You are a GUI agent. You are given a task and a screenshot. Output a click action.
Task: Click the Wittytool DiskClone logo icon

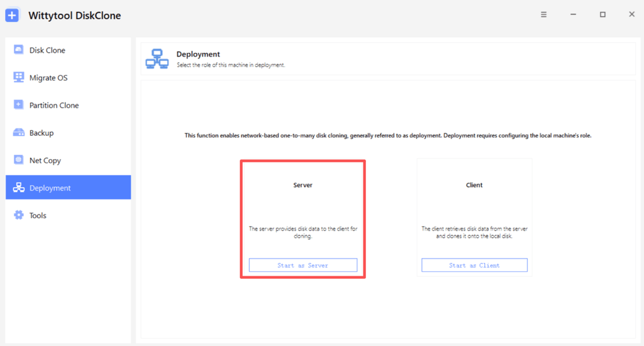click(13, 15)
